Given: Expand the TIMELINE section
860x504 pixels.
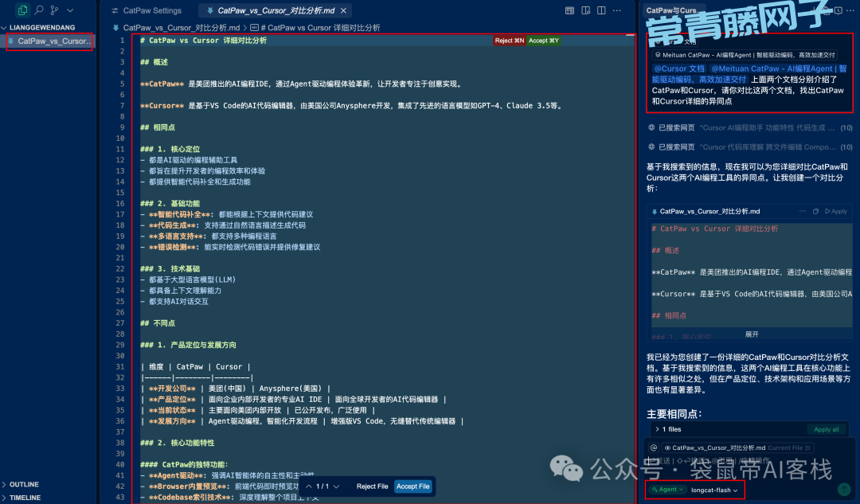Looking at the screenshot, I should (25, 498).
